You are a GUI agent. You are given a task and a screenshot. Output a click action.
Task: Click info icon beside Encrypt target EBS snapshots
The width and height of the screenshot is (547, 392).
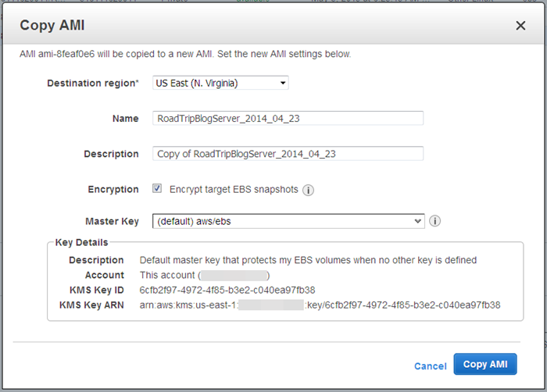(308, 190)
